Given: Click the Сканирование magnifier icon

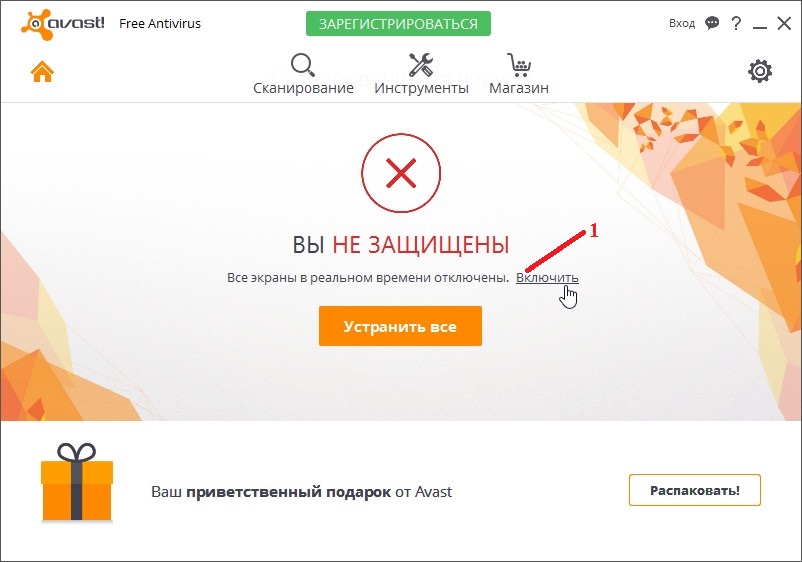Looking at the screenshot, I should (303, 65).
